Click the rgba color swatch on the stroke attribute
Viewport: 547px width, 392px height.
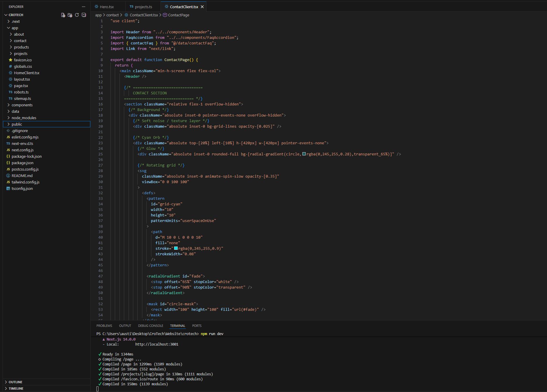(x=176, y=248)
